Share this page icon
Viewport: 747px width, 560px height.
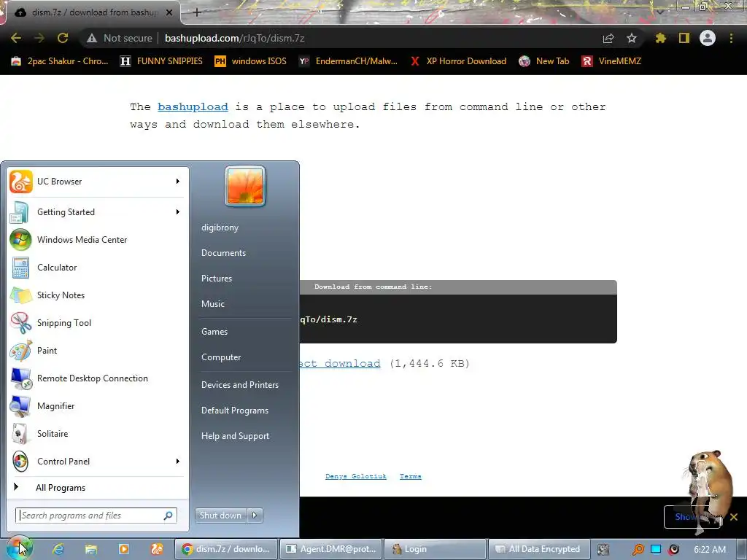[x=608, y=38]
